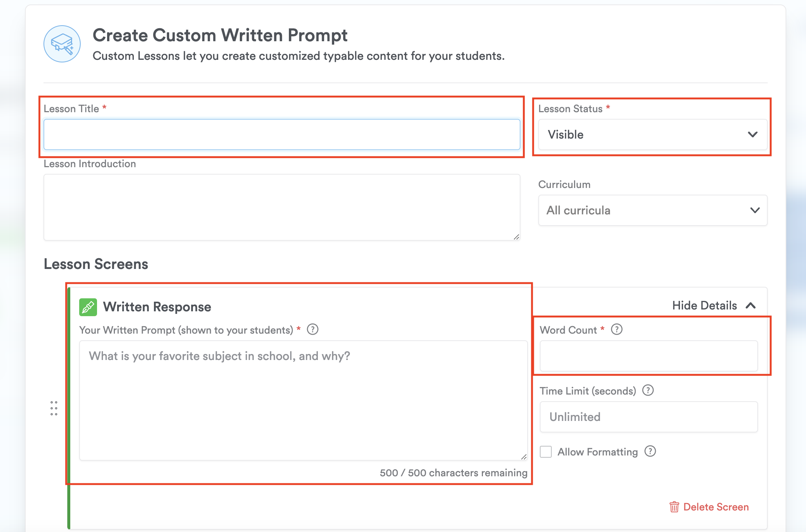Click the Lesson Introduction resize handle
Screen dimensions: 806x532
pyautogui.click(x=516, y=237)
